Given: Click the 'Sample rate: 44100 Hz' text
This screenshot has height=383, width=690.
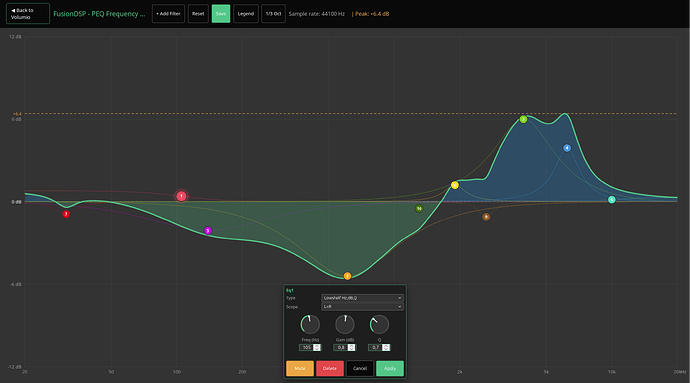Looking at the screenshot, I should (316, 14).
